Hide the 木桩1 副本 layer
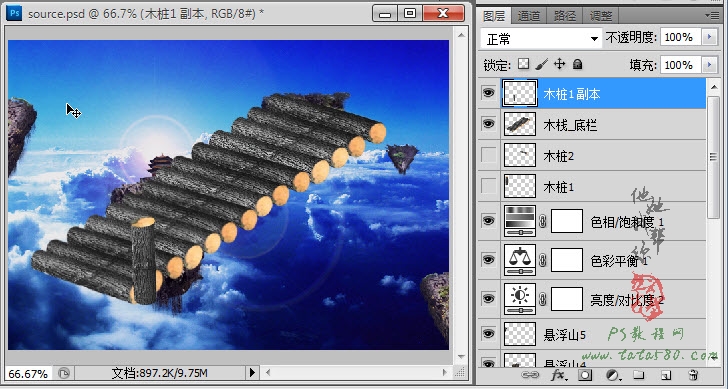Viewport: 728px width, 389px height. coord(488,93)
